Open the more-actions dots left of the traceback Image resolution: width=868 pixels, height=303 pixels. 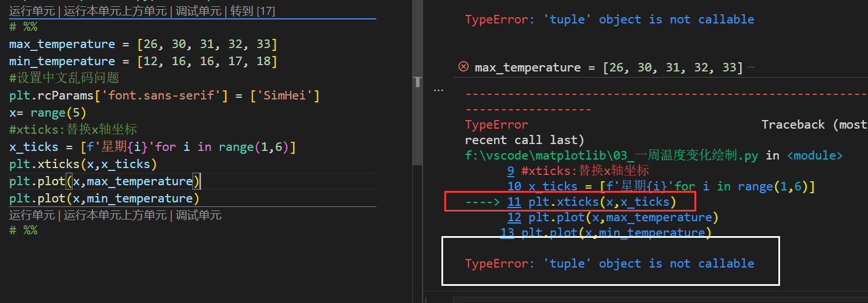click(439, 90)
